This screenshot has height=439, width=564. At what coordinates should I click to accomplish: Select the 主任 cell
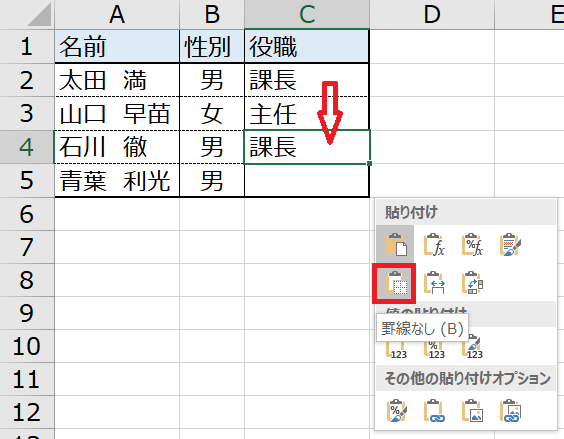(307, 113)
